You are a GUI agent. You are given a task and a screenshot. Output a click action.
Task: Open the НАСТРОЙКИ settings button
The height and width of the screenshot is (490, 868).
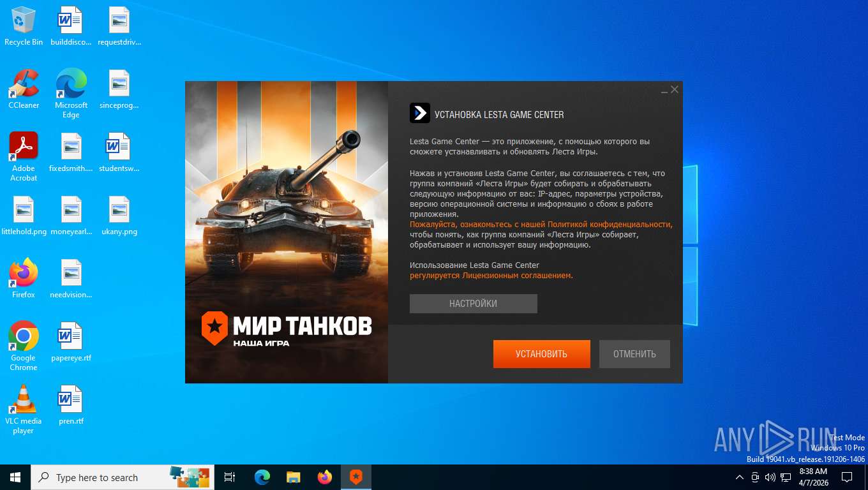click(473, 304)
